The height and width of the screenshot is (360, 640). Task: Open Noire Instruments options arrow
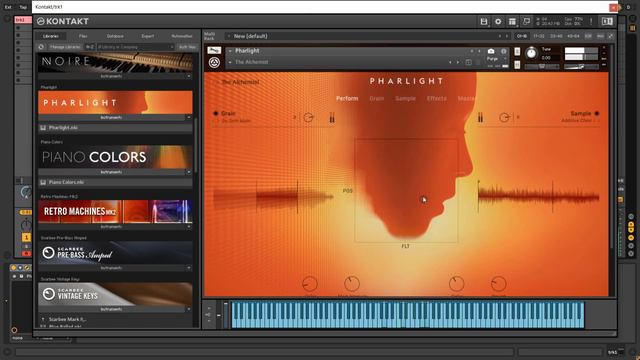point(189,76)
